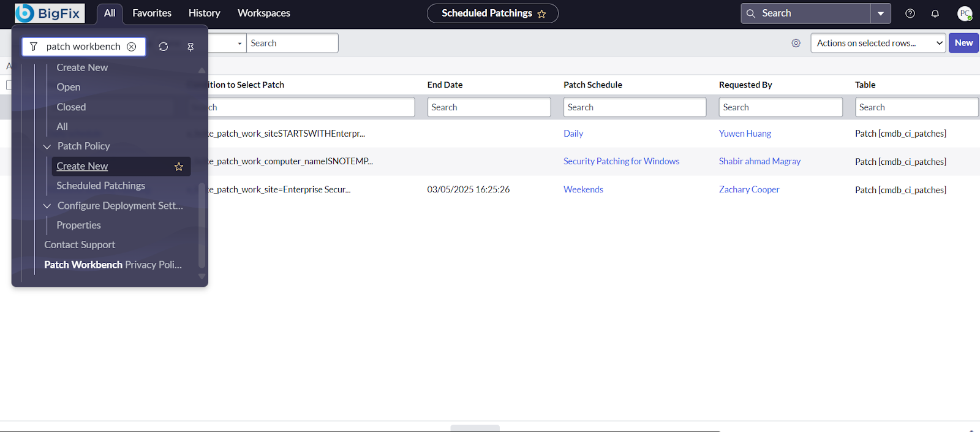Open the global search options dropdown
Viewport: 980px width, 432px height.
point(880,13)
